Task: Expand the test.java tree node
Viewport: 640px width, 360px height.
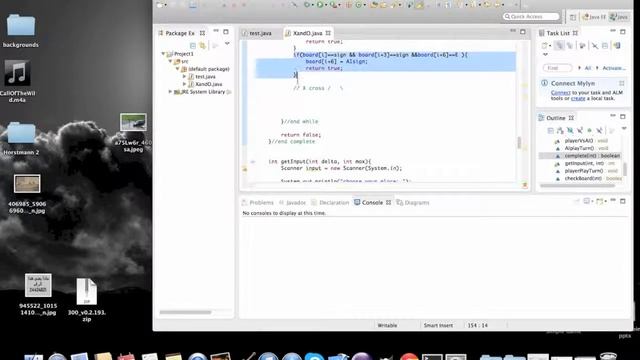Action: [184, 76]
